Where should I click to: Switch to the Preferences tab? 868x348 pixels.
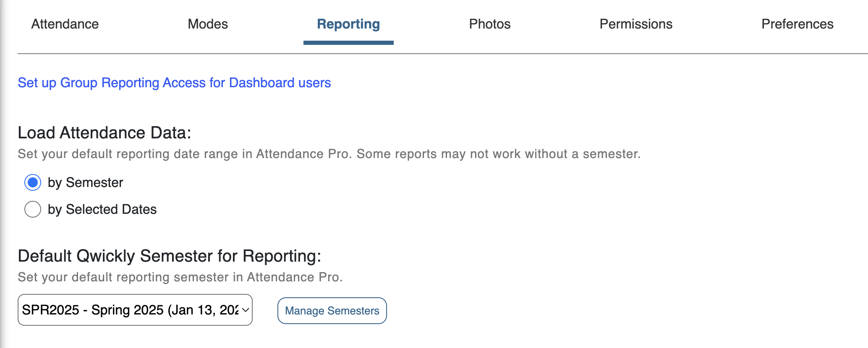(797, 24)
